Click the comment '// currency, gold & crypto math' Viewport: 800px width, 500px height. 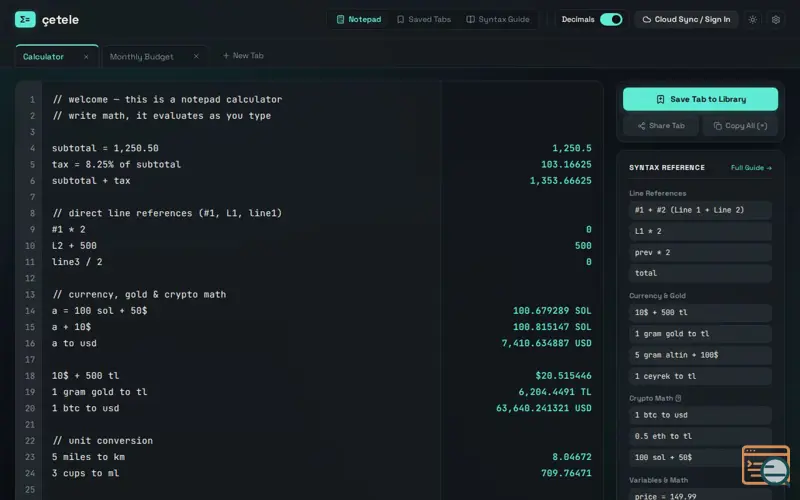coord(139,294)
